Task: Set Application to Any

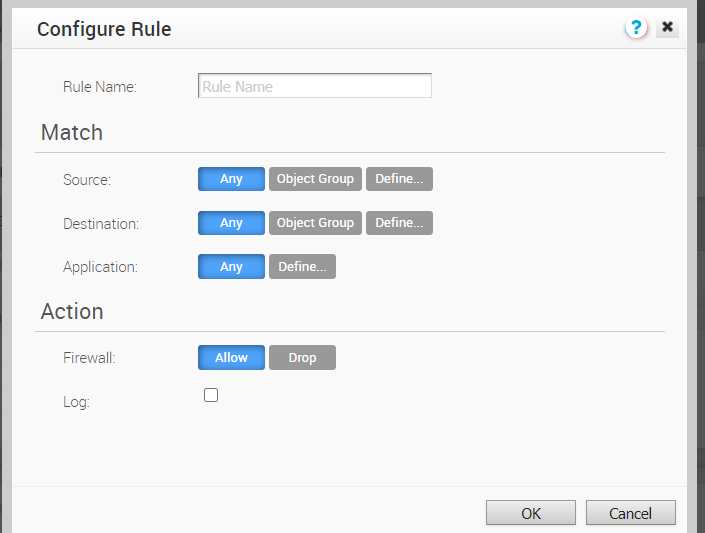Action: 231,267
